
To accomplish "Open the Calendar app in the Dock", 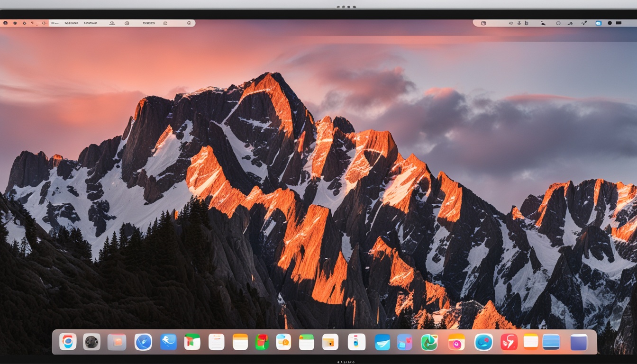I will (x=306, y=342).
